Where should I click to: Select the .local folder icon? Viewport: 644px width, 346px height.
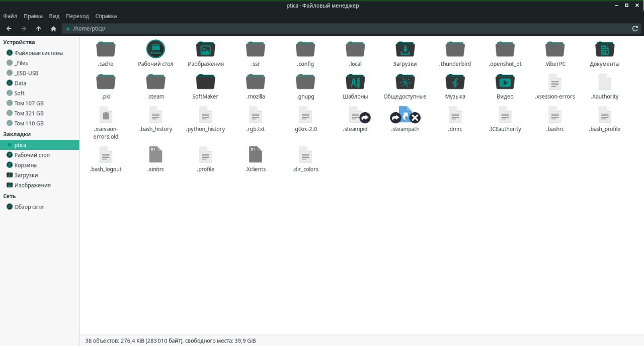pyautogui.click(x=355, y=49)
